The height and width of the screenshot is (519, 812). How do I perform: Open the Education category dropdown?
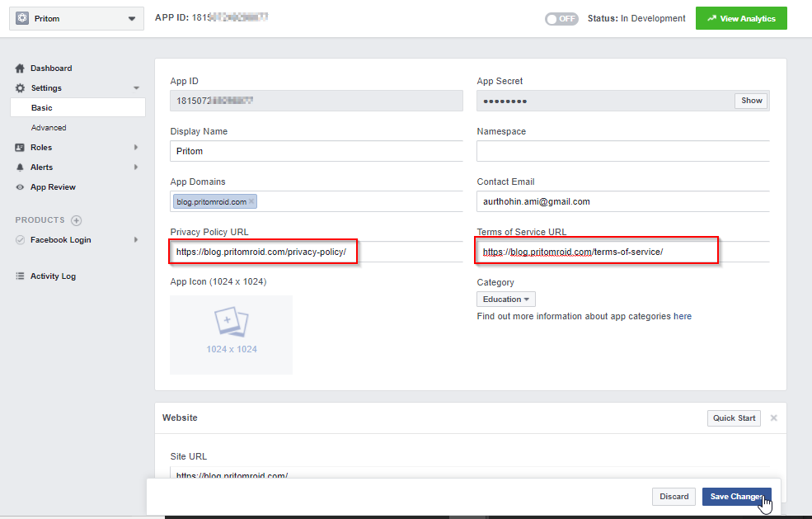(506, 300)
